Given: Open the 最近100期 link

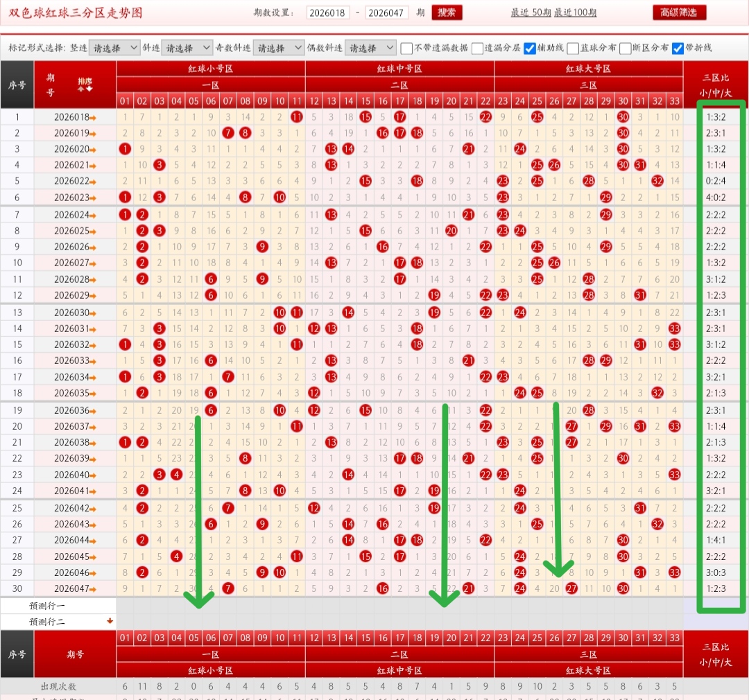Looking at the screenshot, I should coord(575,13).
